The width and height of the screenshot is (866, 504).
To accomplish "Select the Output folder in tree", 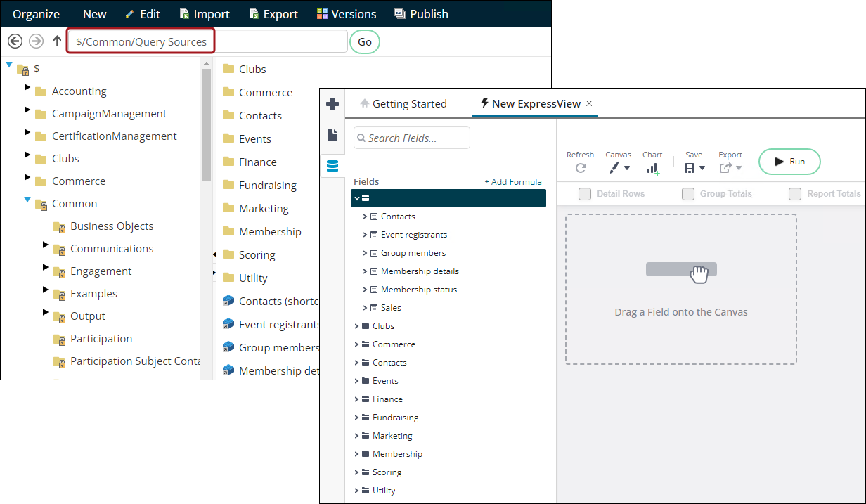I will coord(88,316).
